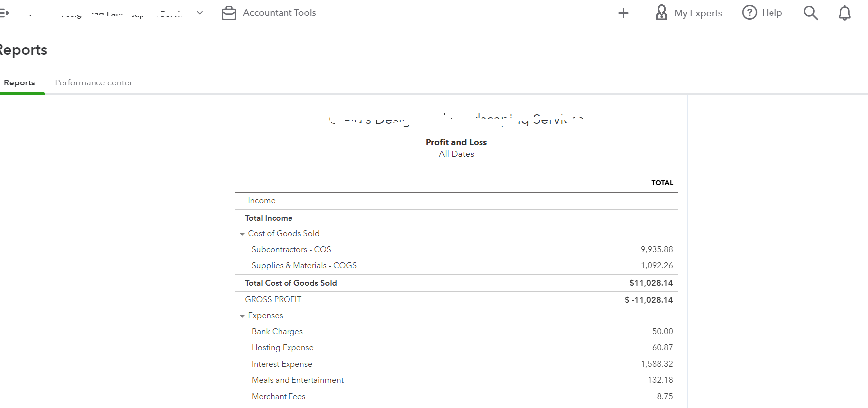
Task: Switch to the Performance center tab
Action: coord(94,82)
